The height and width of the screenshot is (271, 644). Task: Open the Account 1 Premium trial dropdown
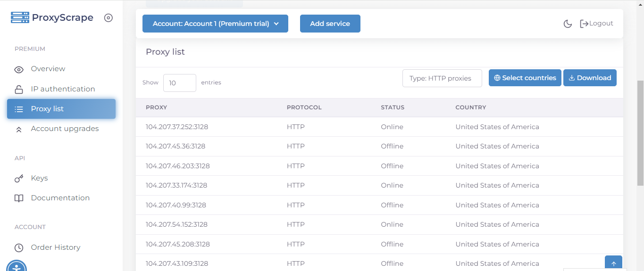215,24
